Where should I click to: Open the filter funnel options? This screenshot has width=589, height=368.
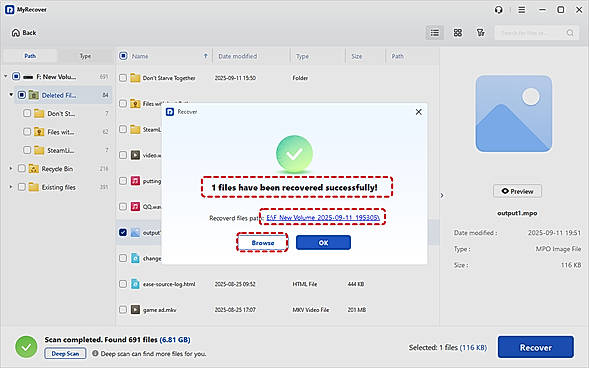480,33
